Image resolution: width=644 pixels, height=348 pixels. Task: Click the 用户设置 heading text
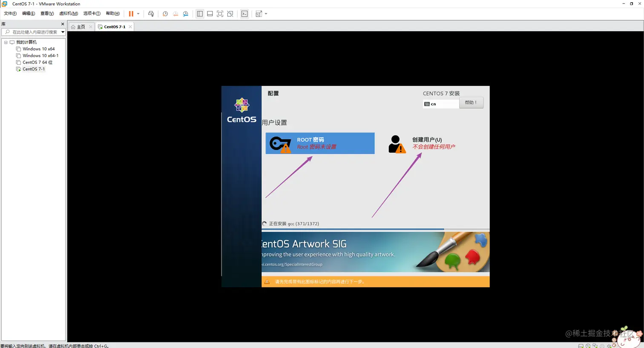click(274, 123)
